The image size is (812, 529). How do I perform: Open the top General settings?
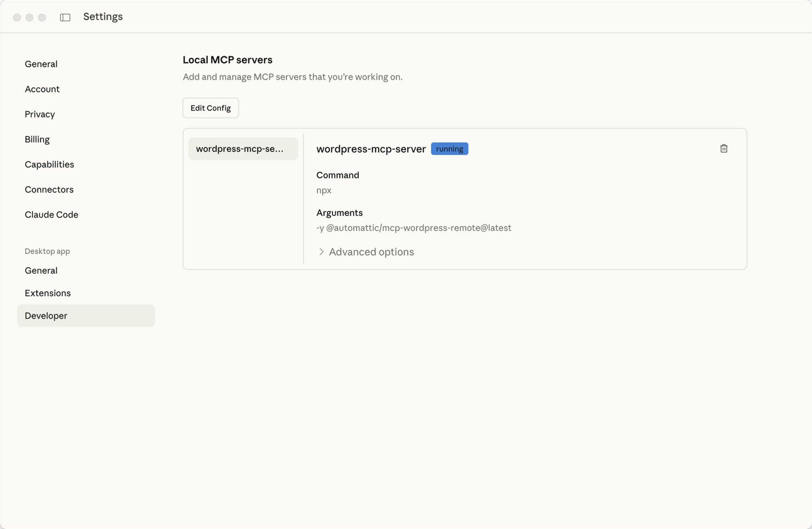click(x=41, y=64)
